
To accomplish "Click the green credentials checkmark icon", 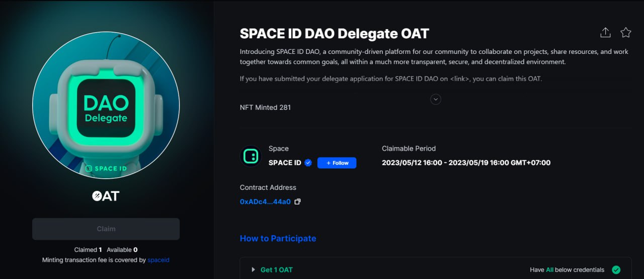I will click(x=616, y=270).
